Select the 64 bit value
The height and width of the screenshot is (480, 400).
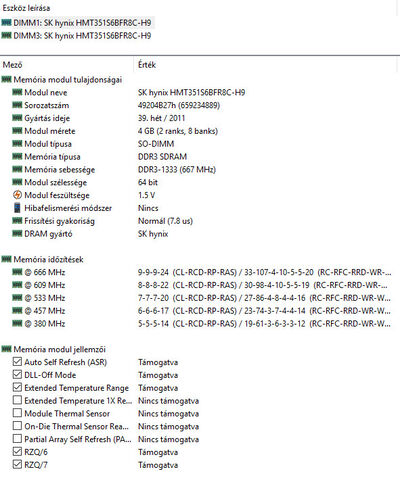[148, 182]
